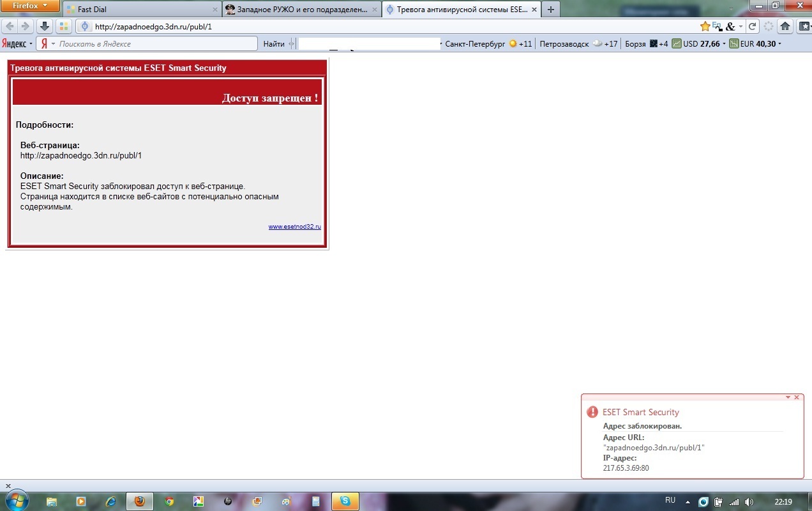
Task: Click the blocked URL text under Веб-страница
Action: point(81,155)
